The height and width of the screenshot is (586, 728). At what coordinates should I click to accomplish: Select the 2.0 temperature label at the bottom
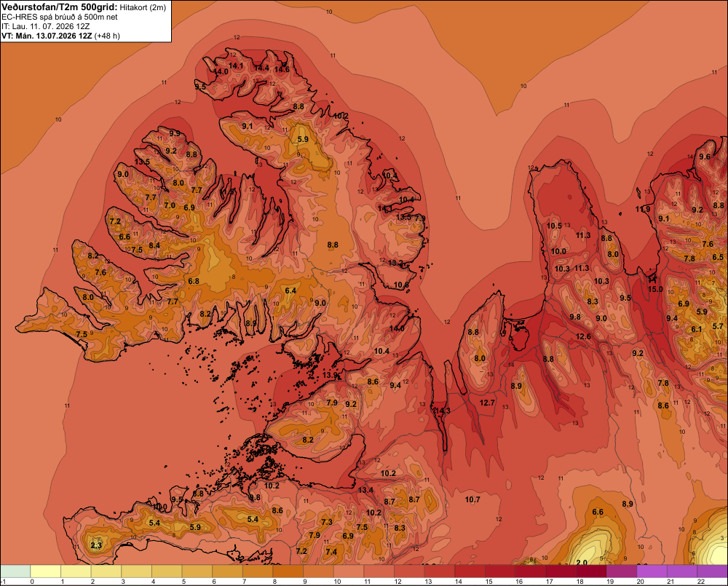[x=581, y=562]
